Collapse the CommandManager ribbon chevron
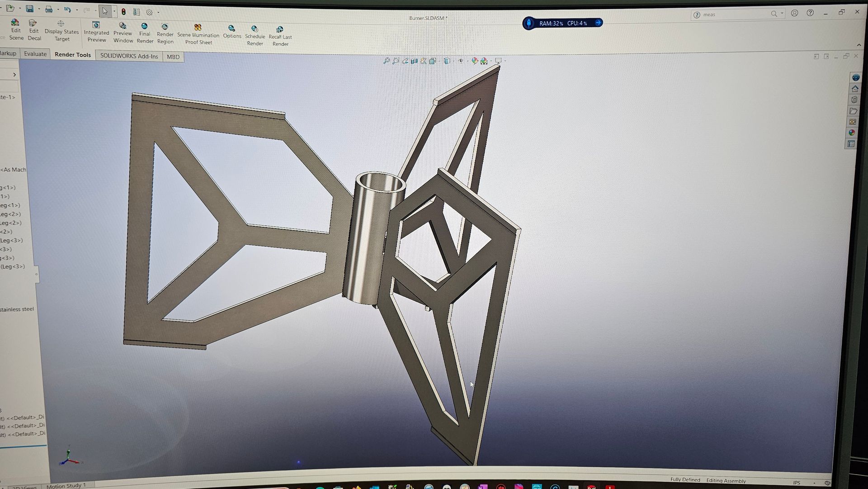Viewport: 868px width, 489px height. click(x=859, y=45)
